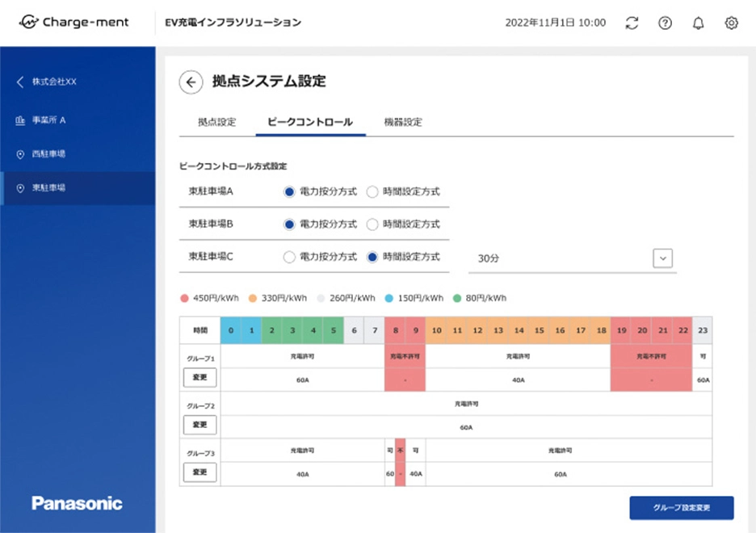
Task: Click the building icon next to 事業所 A
Action: (x=19, y=119)
